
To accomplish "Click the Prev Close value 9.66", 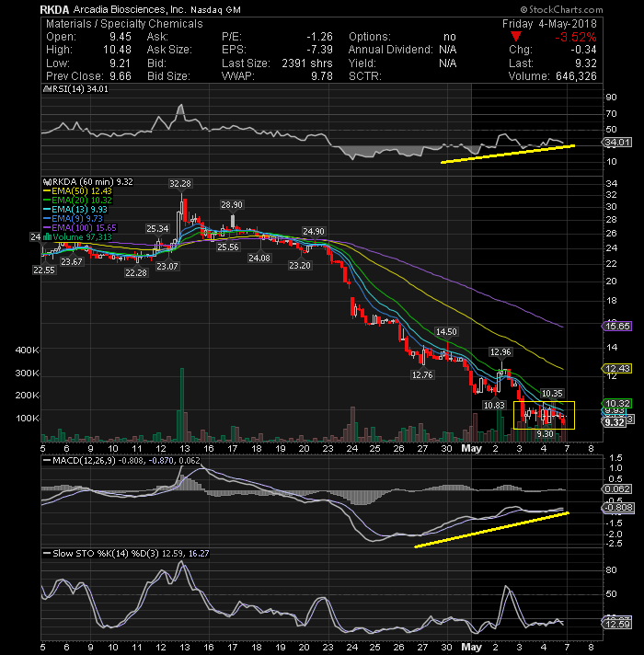I will [121, 76].
